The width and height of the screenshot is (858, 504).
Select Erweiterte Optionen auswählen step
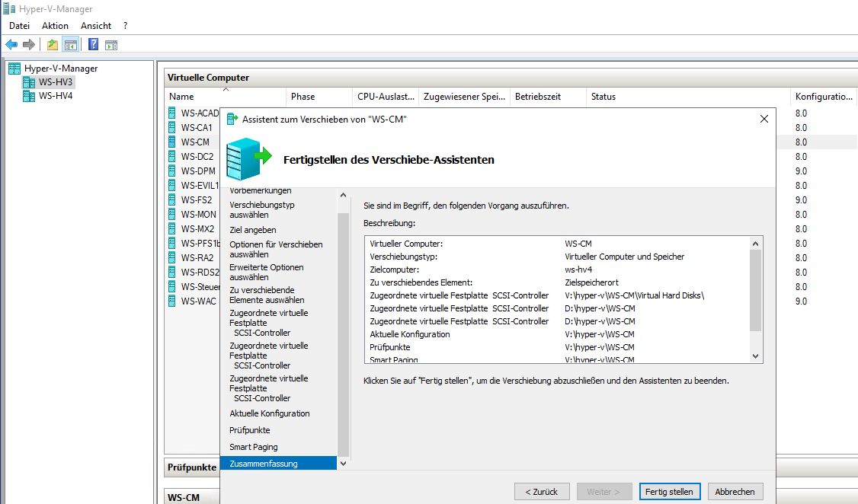tap(267, 273)
